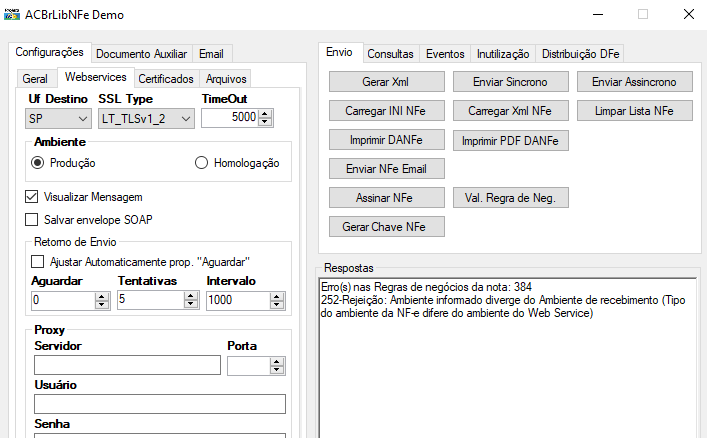
Task: Decrease the Aguardar value with down arrow
Action: point(103,304)
